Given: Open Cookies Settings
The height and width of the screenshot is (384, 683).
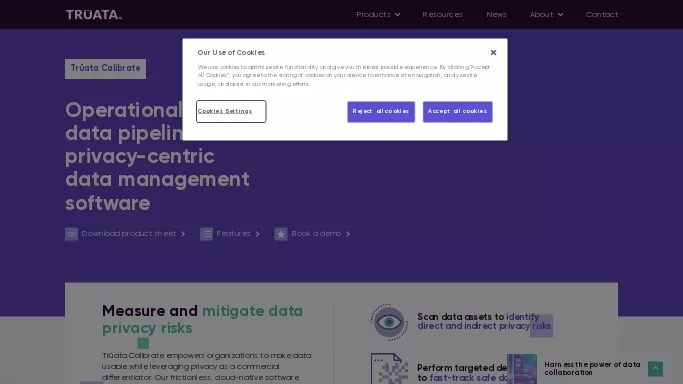Looking at the screenshot, I should tap(231, 111).
